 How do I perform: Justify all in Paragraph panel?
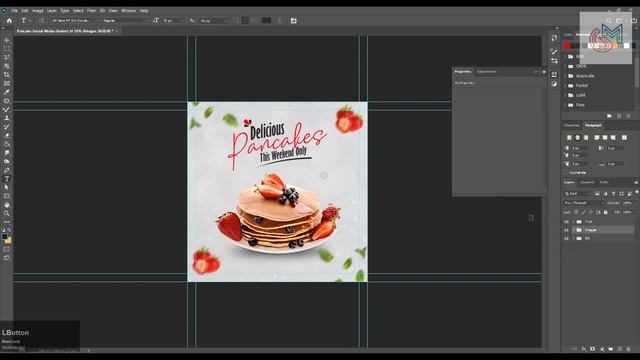click(x=624, y=138)
